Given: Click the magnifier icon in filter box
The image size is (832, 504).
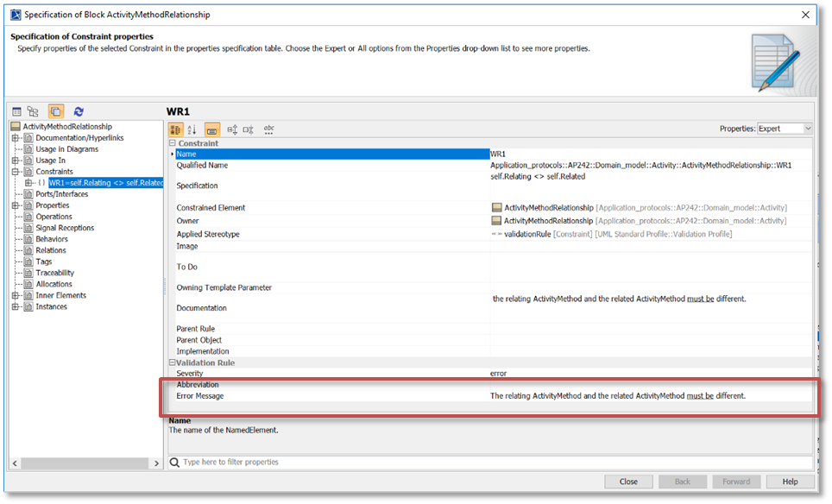Looking at the screenshot, I should click(x=174, y=462).
